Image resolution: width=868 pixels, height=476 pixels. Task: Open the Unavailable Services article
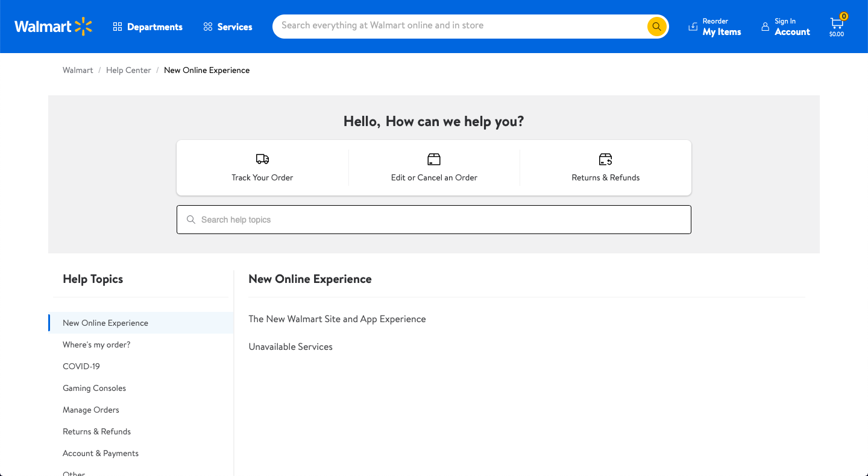[x=291, y=346]
